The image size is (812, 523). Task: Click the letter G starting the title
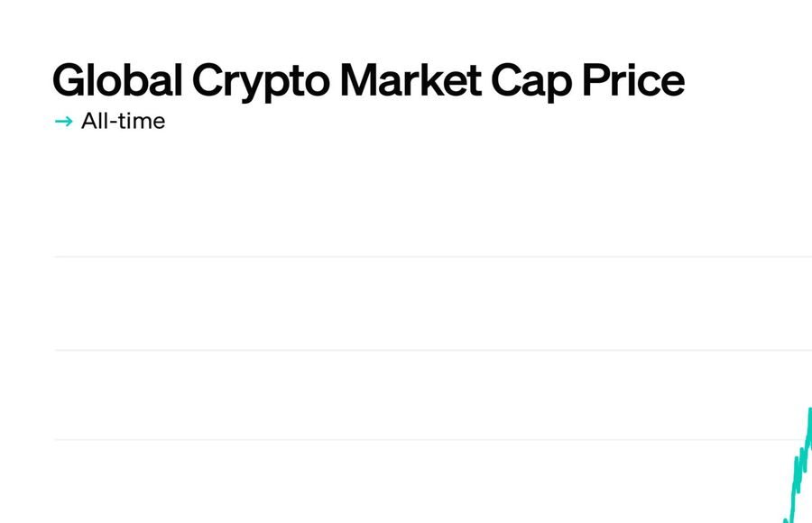click(x=69, y=79)
